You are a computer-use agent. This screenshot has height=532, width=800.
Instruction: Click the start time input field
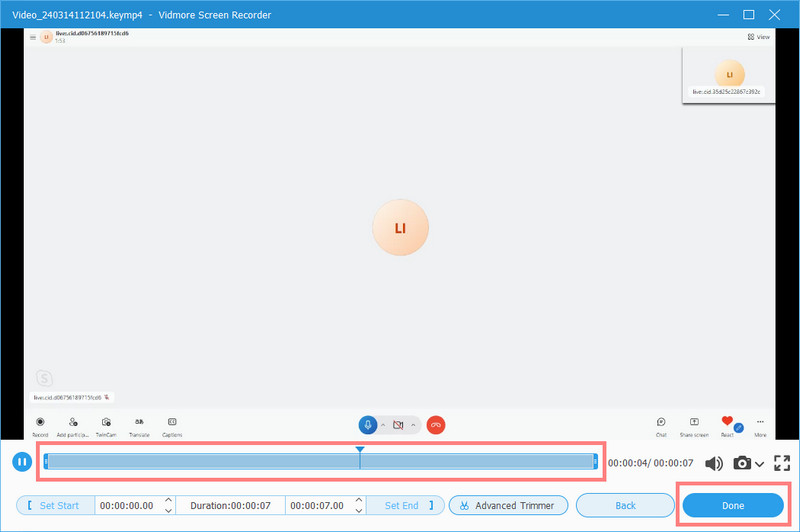point(127,506)
